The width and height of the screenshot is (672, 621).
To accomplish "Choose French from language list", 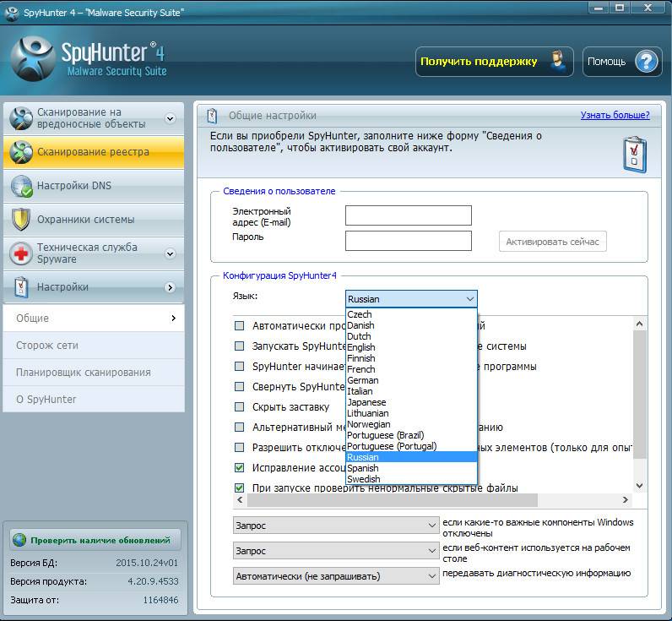I will pyautogui.click(x=411, y=369).
